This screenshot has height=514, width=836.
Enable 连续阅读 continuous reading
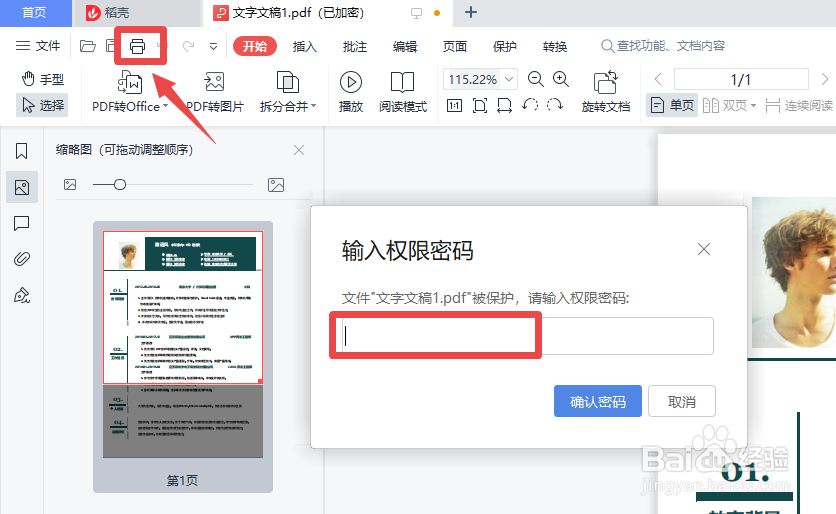point(799,105)
